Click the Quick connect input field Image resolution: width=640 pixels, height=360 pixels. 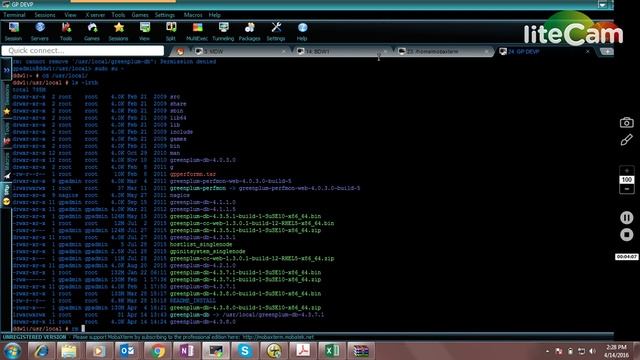83,51
